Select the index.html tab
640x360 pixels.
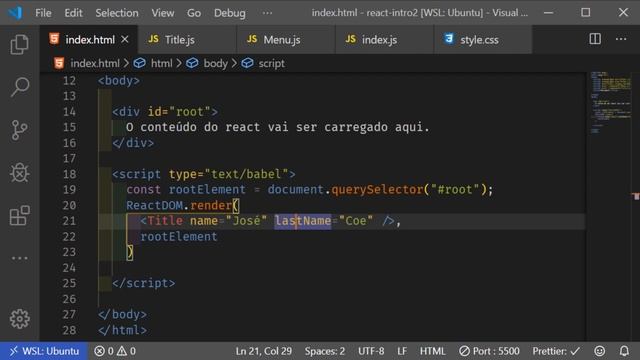[x=90, y=40]
